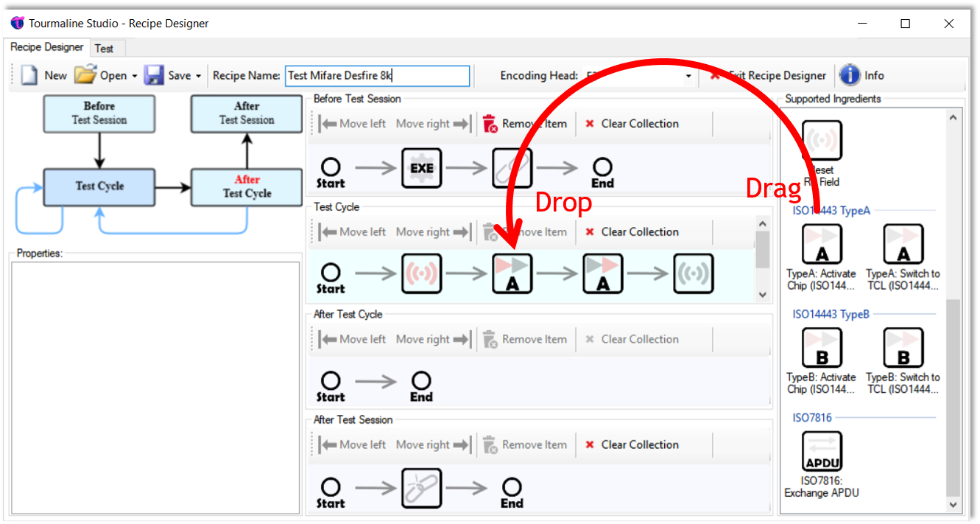The image size is (980, 524).
Task: Select the ISO7816 Exchange APDU ingredient
Action: (822, 451)
